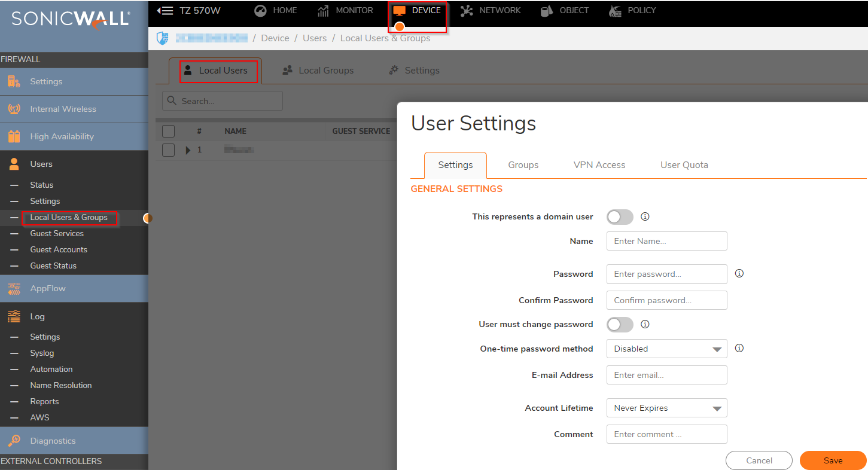Open Guest Services in the sidebar
Screen dimensions: 868x470
57,233
